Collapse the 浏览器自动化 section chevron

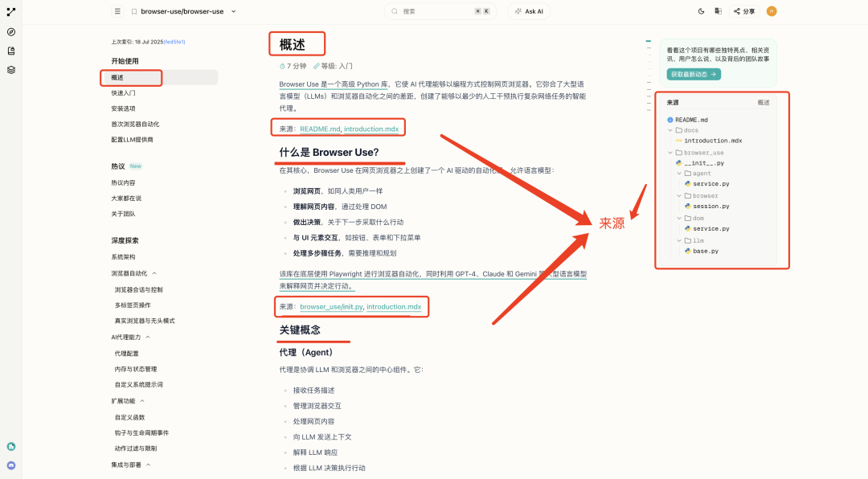point(154,273)
